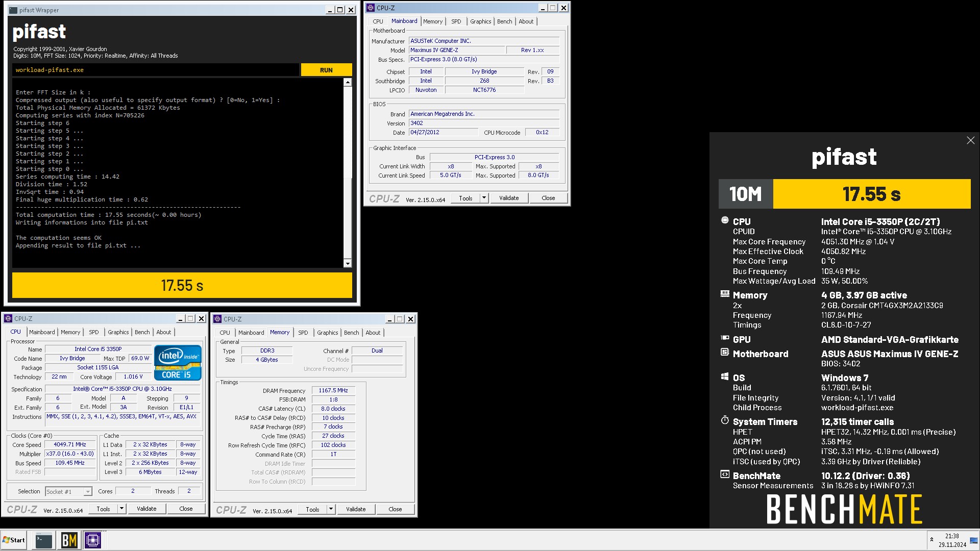Viewport: 980px width, 551px height.
Task: Open About tab in Mainboard CPU-Z window
Action: pos(526,21)
